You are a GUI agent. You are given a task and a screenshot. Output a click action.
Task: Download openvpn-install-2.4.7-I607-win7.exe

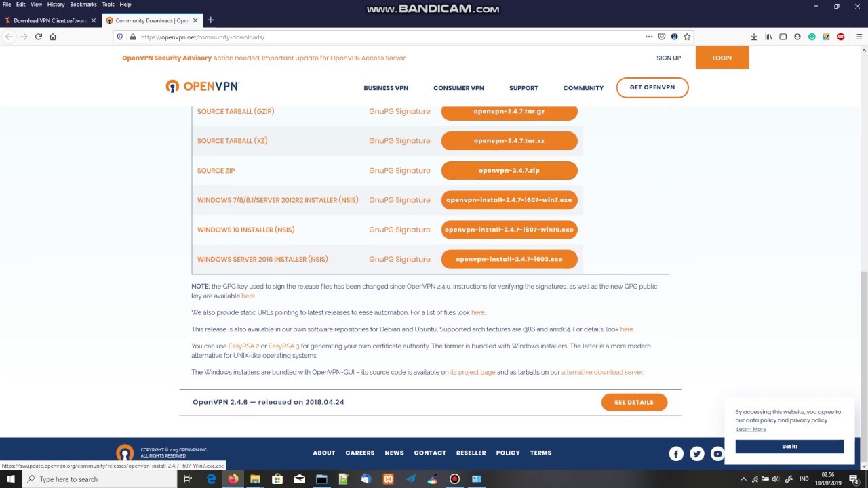(509, 200)
